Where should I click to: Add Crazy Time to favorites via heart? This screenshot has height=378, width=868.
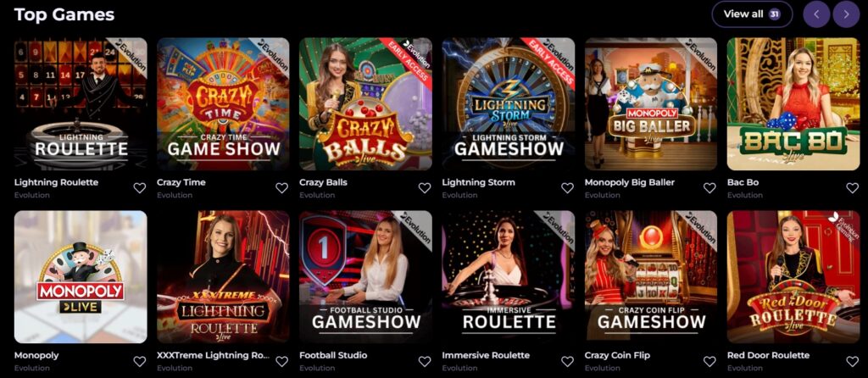click(281, 188)
